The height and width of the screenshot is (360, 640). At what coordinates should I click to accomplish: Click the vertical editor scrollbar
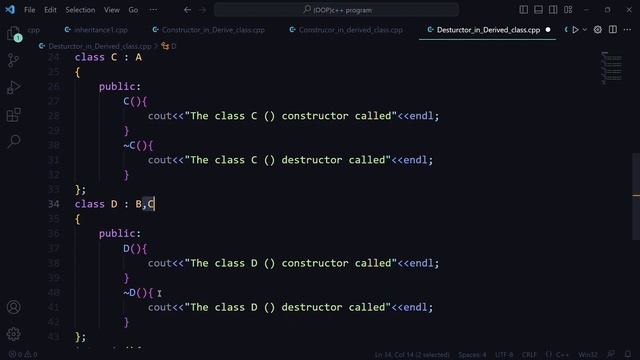tap(636, 197)
